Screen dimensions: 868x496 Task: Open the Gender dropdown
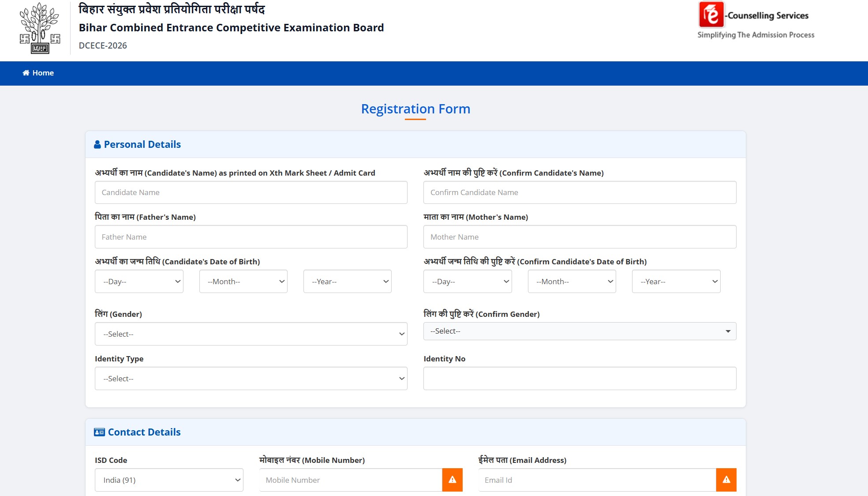[x=251, y=334]
